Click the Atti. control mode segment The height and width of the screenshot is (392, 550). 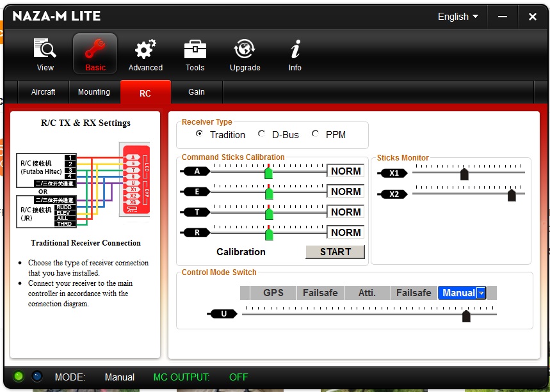(x=368, y=293)
